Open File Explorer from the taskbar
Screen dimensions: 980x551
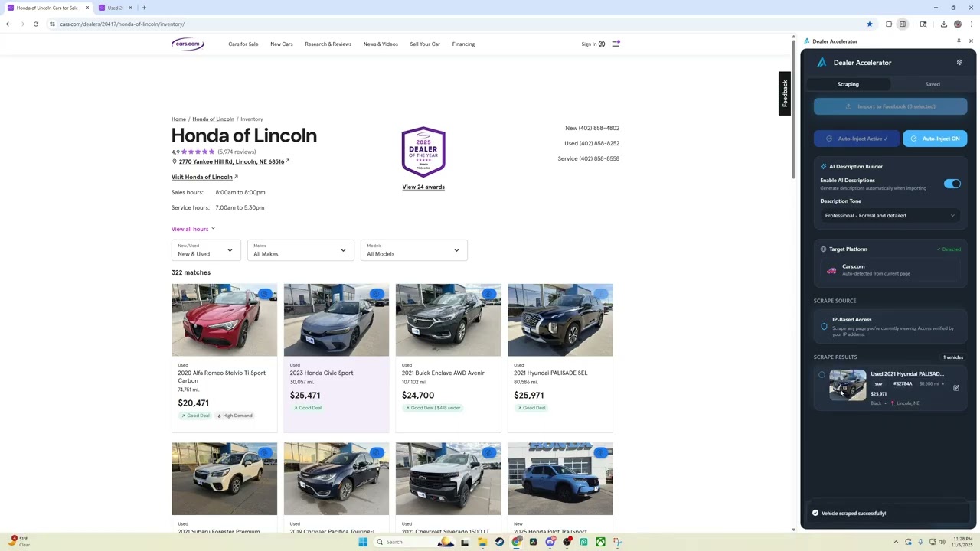482,542
